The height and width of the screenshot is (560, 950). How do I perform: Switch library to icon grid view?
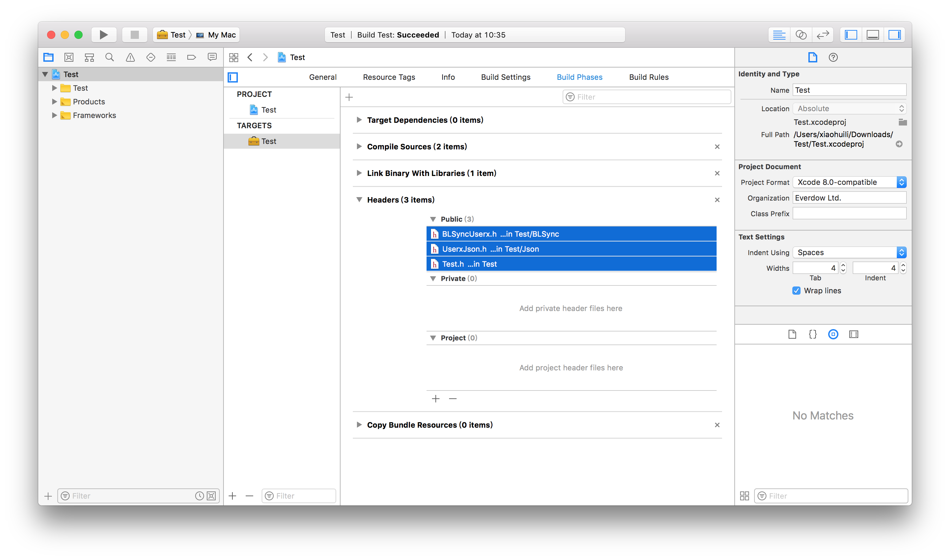[745, 496]
